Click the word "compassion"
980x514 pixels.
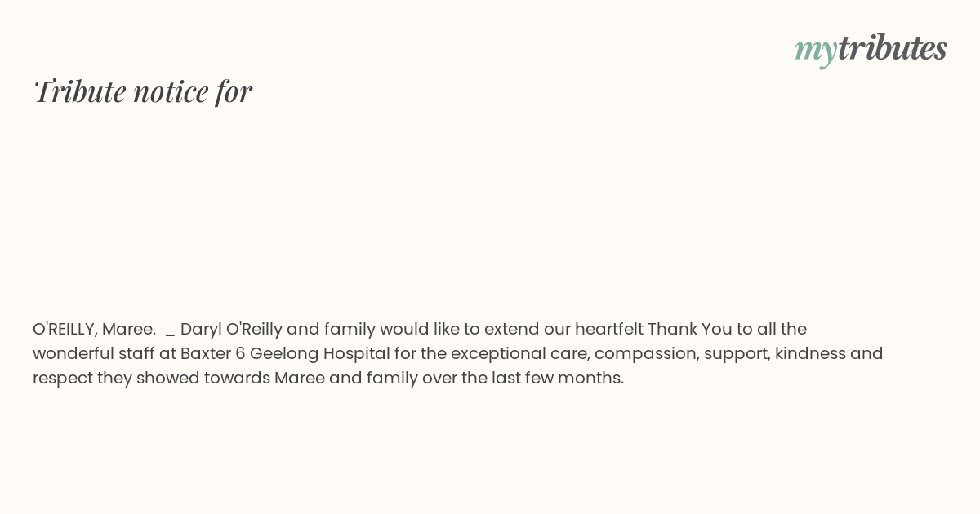645,353
